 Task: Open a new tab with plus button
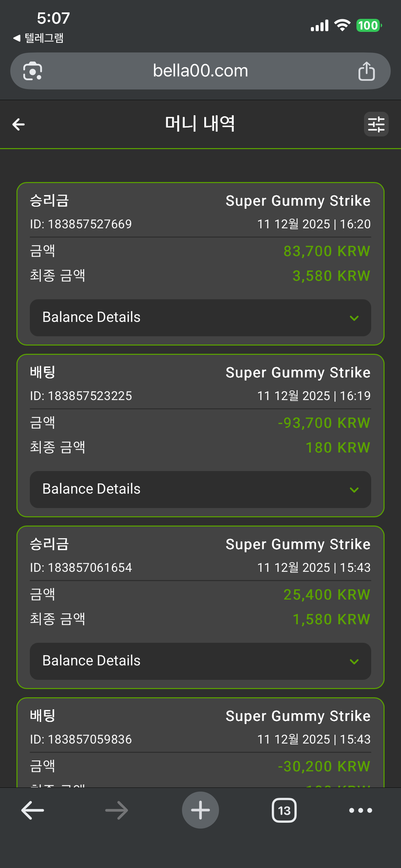200,810
